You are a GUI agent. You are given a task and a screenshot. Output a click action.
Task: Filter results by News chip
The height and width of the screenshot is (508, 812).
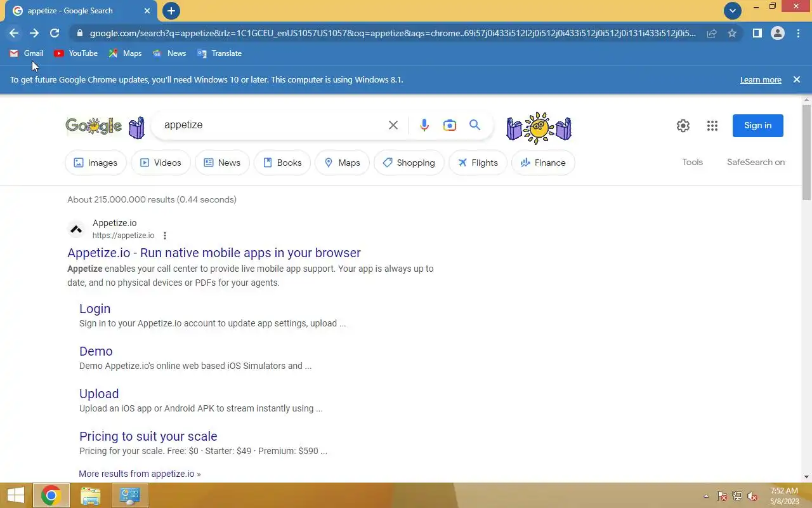222,163
